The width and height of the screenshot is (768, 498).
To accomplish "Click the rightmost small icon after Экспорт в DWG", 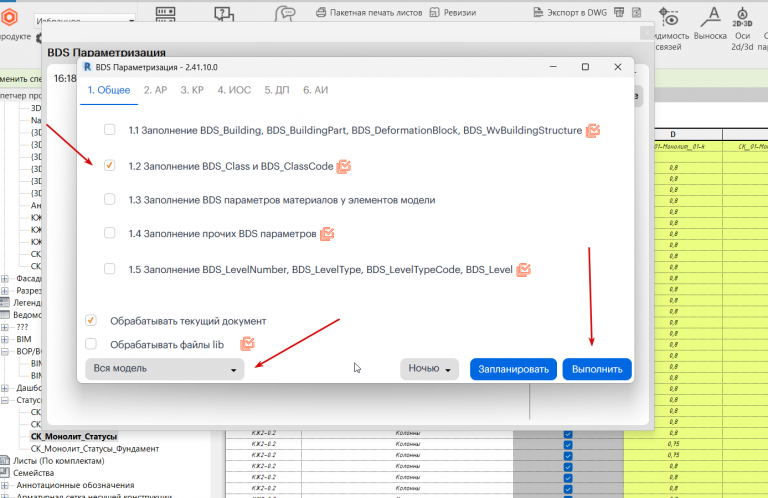I will [x=636, y=12].
